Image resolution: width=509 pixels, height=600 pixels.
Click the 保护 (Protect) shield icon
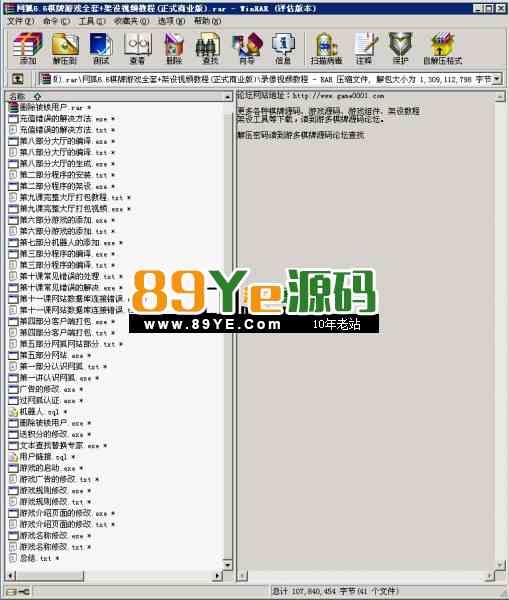coord(400,48)
